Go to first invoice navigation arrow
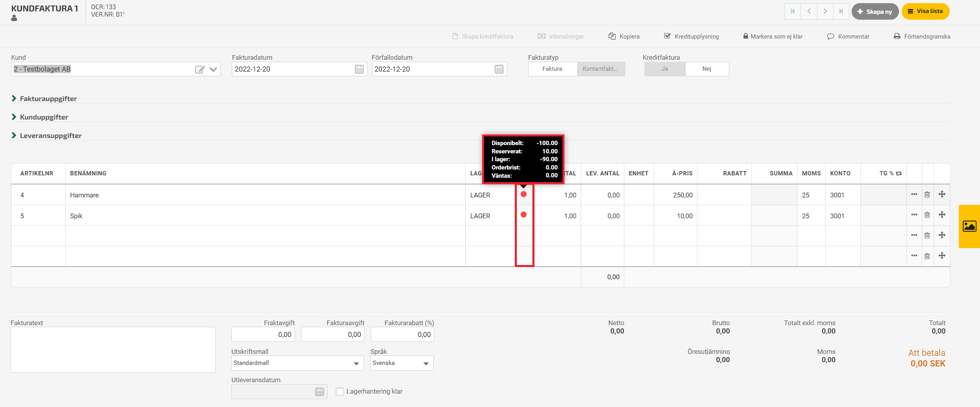The height and width of the screenshot is (407, 980). (x=793, y=11)
